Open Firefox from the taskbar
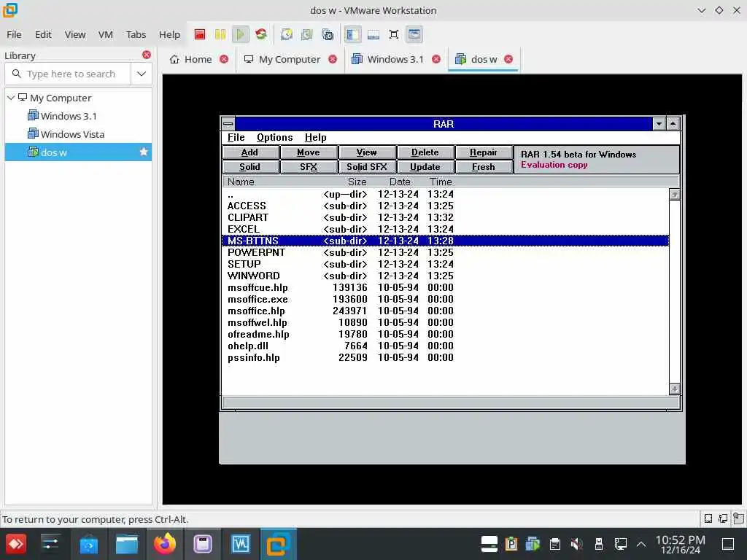 (165, 544)
